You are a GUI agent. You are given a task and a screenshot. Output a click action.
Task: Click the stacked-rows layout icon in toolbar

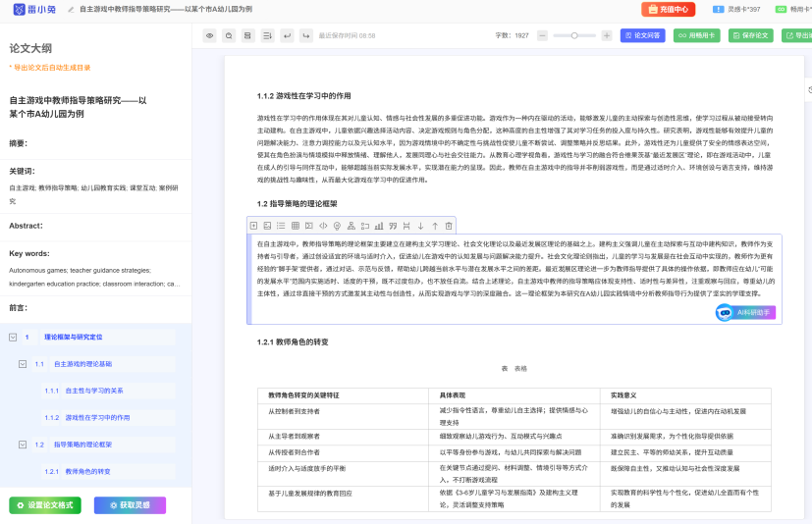248,35
